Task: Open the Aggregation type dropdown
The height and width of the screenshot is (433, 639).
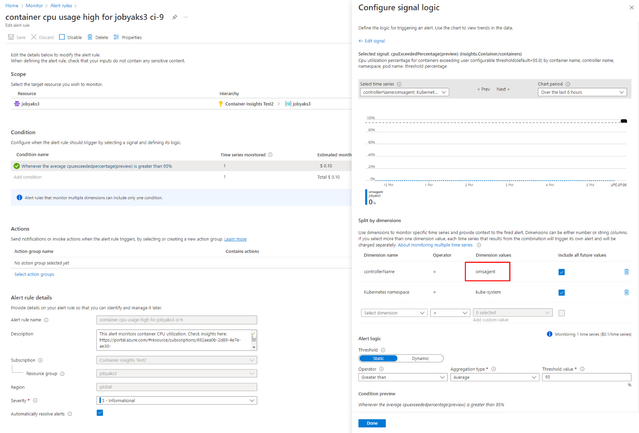Action: (495, 378)
